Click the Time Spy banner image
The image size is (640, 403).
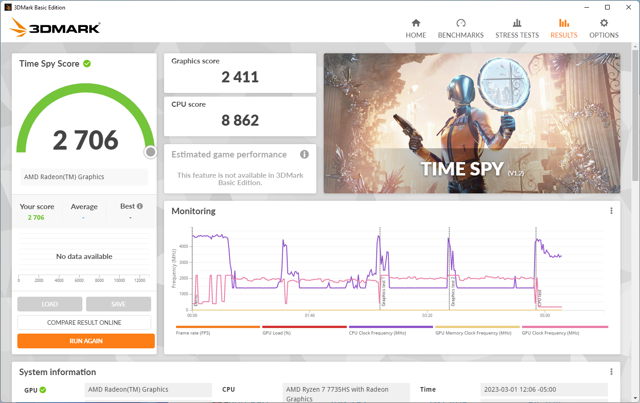[x=472, y=123]
